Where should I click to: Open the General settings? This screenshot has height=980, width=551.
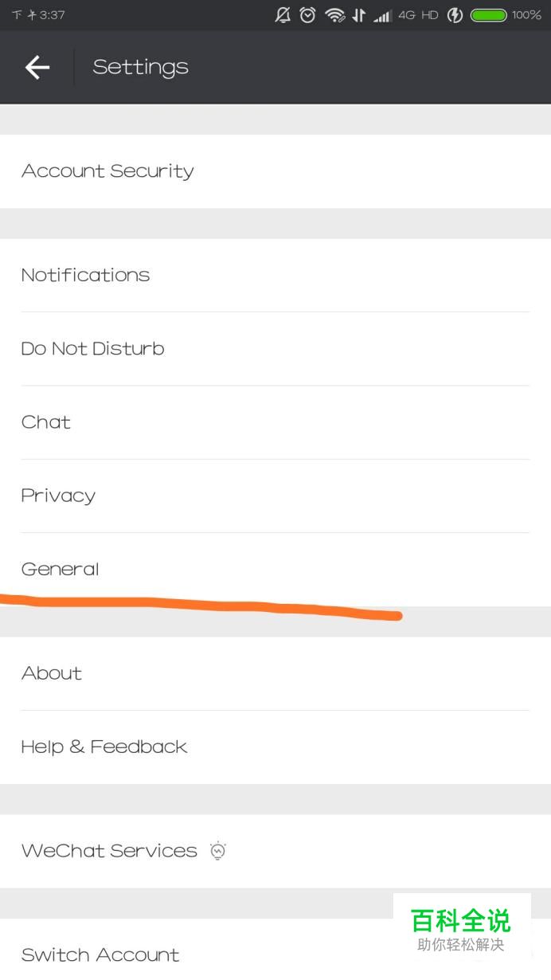pyautogui.click(x=61, y=569)
